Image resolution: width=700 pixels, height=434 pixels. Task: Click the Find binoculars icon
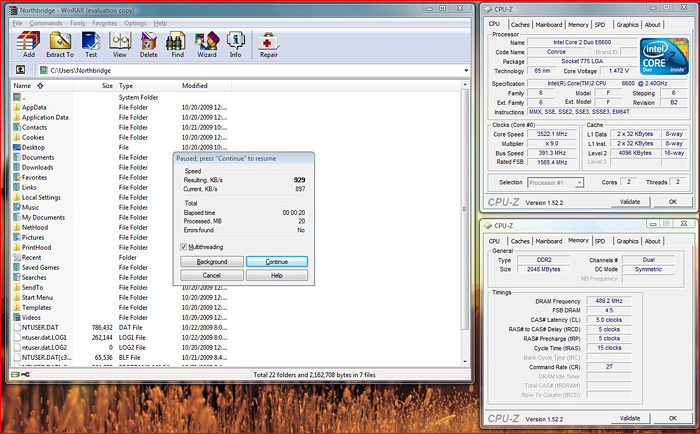coord(177,41)
